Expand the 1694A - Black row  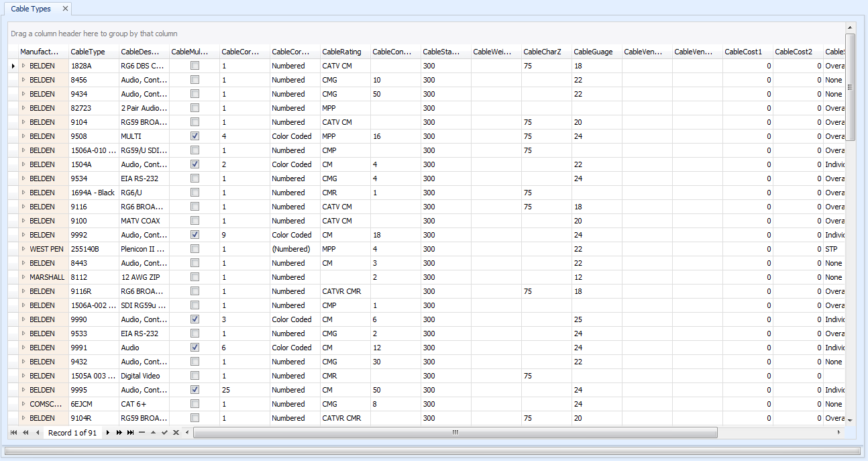point(23,193)
